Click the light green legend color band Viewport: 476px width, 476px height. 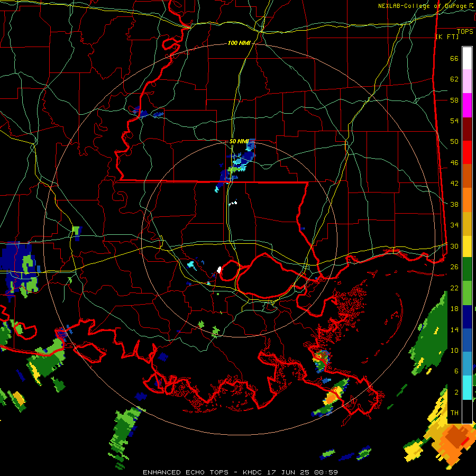click(x=467, y=293)
